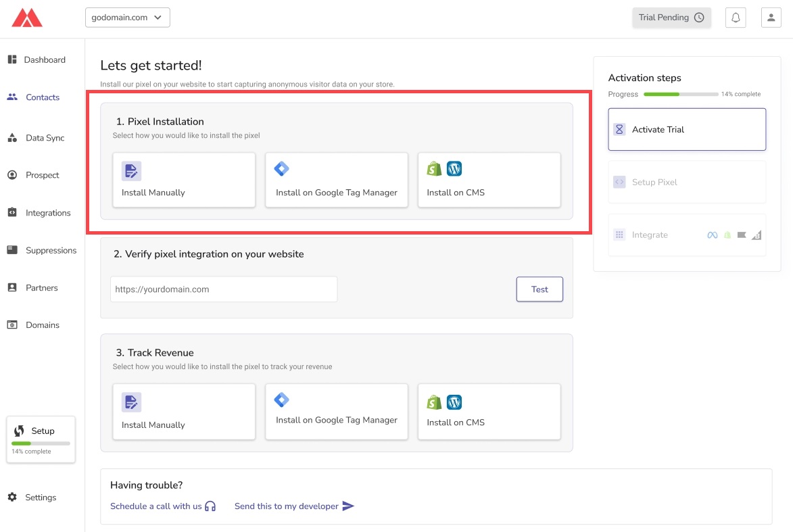The width and height of the screenshot is (793, 532).
Task: Click the Setup sync icon
Action: (19, 431)
